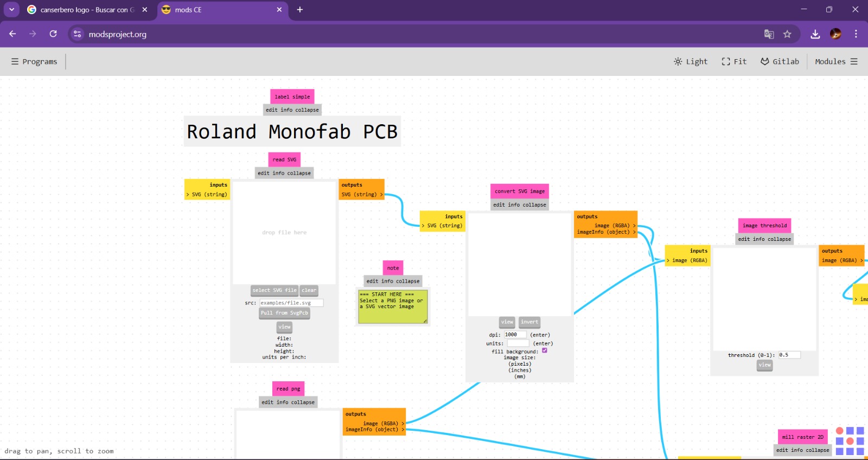Open the Chrome profile avatar
868x460 pixels.
tap(836, 34)
